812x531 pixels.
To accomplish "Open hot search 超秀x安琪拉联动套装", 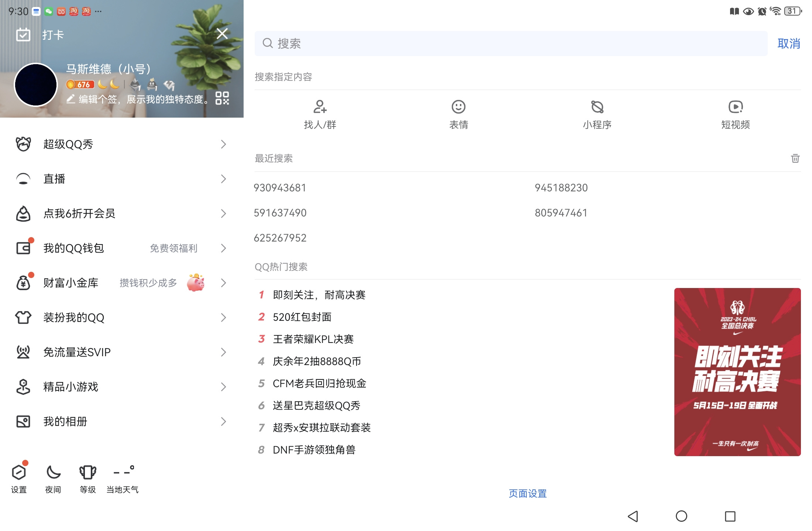I will 321,428.
